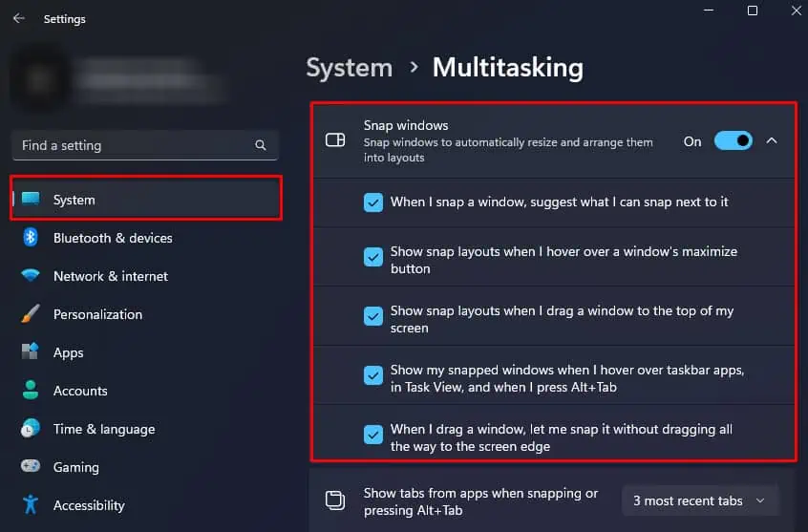Click the Time & language globe icon
808x532 pixels.
[31, 429]
